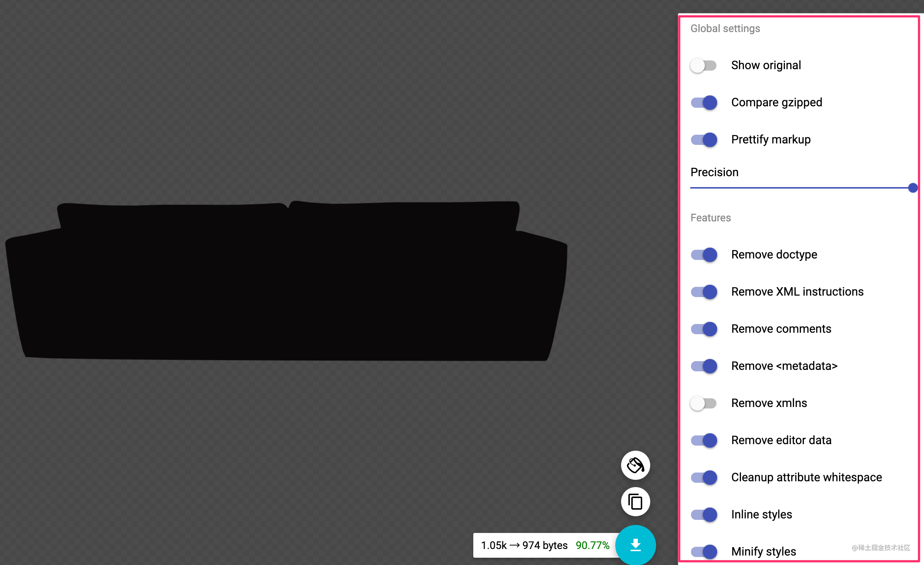Click the download SVG icon button
Image resolution: width=924 pixels, height=565 pixels.
[635, 545]
